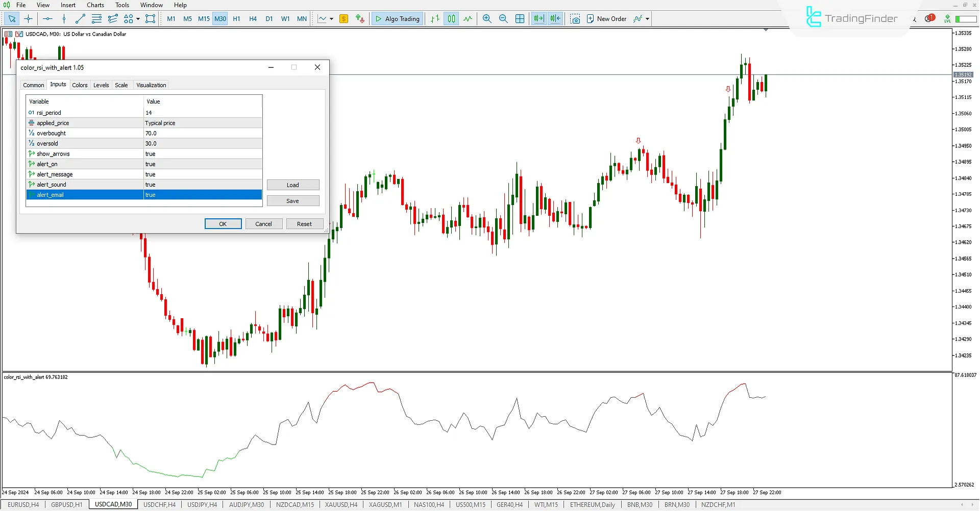
Task: Expand the indicator line styles dropdown
Action: (330, 18)
